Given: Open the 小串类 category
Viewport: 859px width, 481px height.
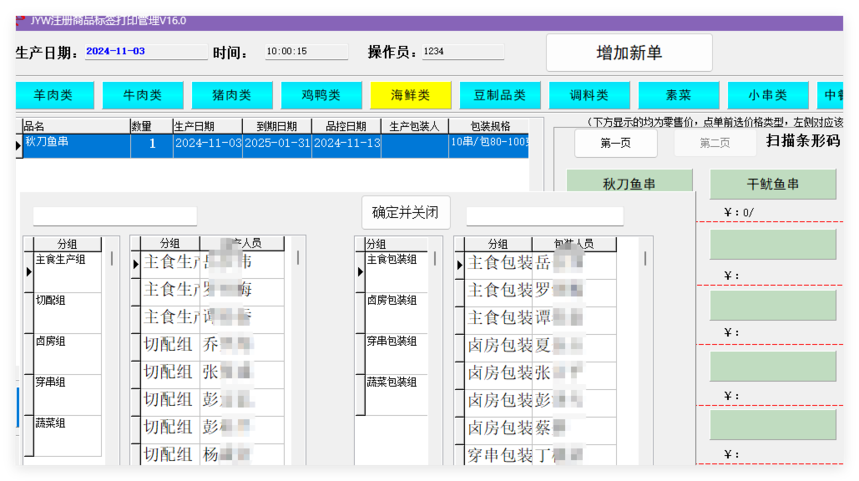Looking at the screenshot, I should pos(768,95).
